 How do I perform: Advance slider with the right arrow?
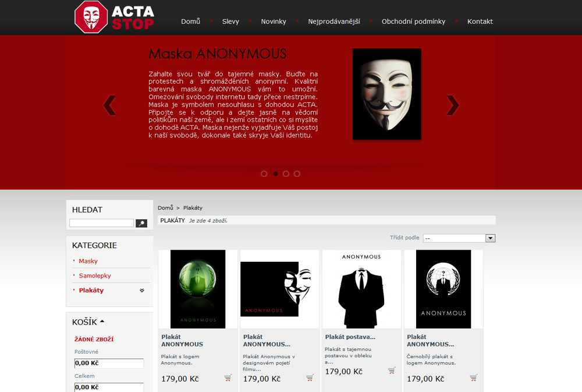(452, 105)
